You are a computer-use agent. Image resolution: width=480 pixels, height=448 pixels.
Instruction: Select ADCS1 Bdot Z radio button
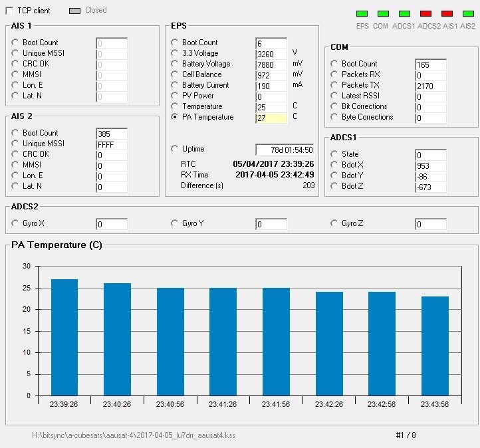(x=334, y=185)
